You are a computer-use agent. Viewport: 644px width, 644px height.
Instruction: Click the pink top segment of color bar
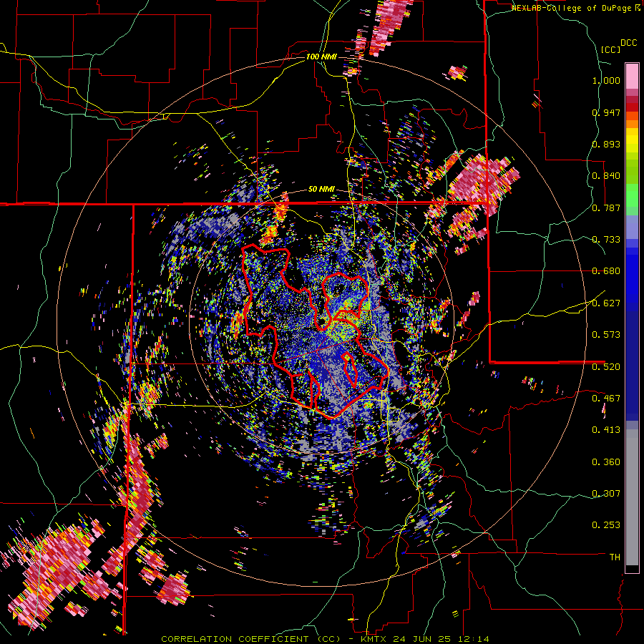tap(632, 76)
